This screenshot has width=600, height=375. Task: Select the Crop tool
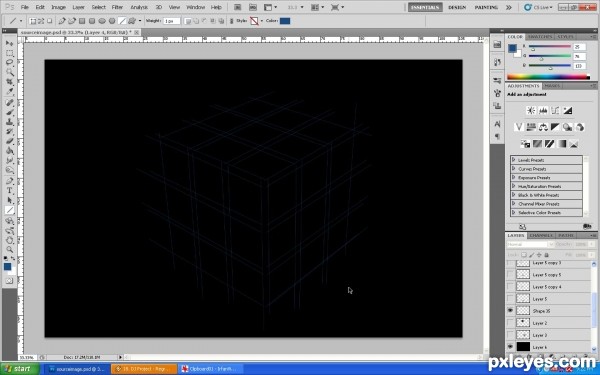9,82
